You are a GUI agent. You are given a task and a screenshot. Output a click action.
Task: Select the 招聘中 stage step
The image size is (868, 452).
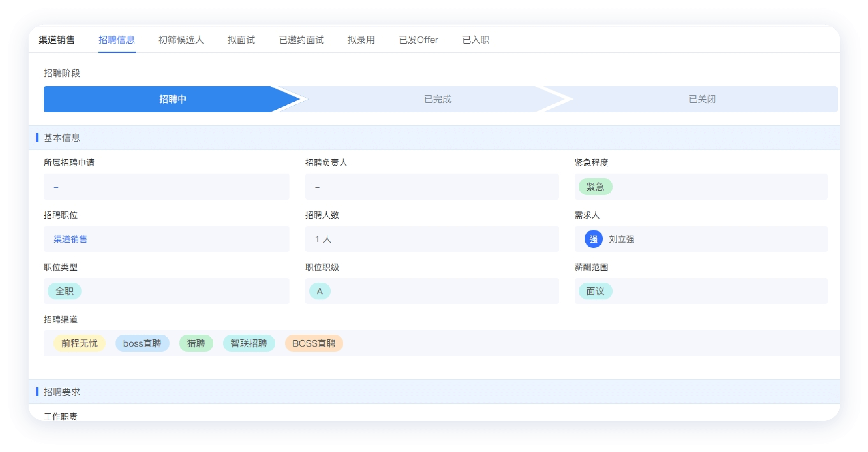click(x=173, y=99)
